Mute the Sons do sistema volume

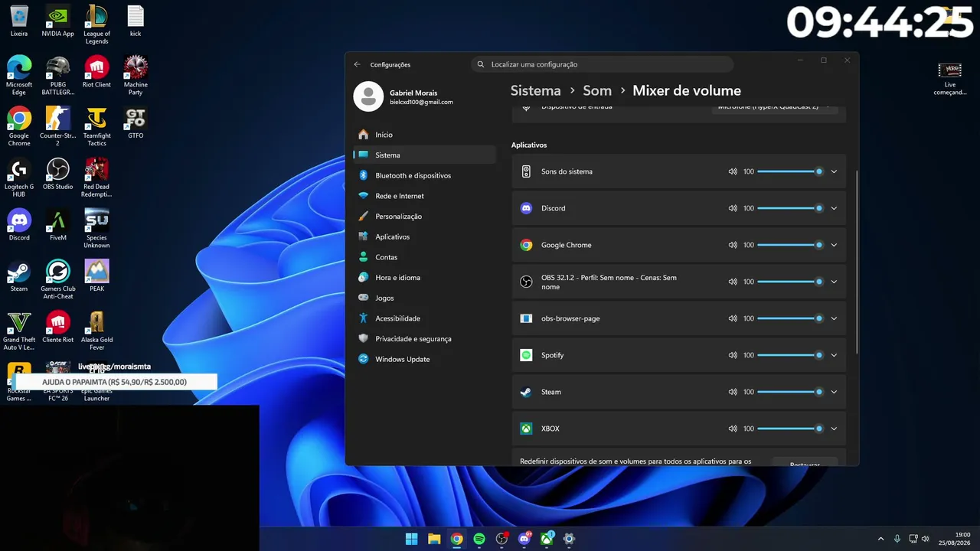733,171
